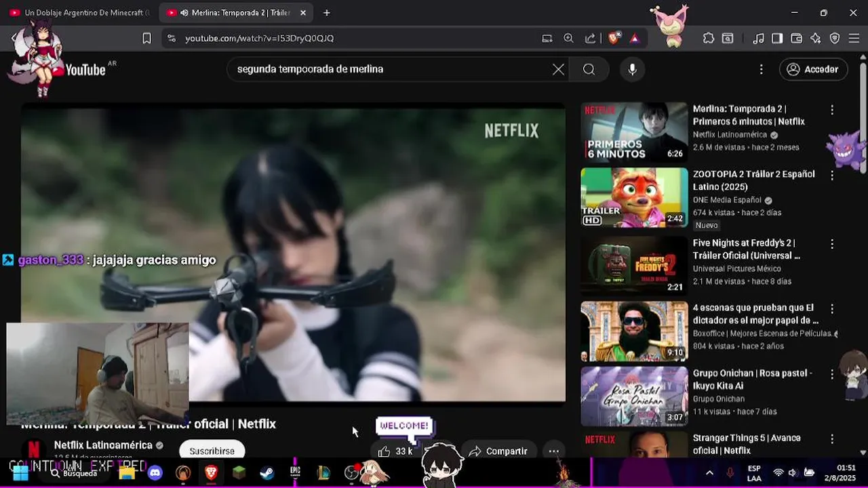Open Brave Shields lion icon
The height and width of the screenshot is (488, 868).
click(614, 39)
